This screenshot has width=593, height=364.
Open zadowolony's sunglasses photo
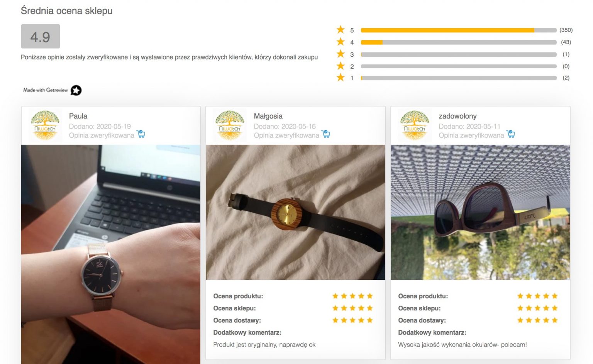point(480,212)
